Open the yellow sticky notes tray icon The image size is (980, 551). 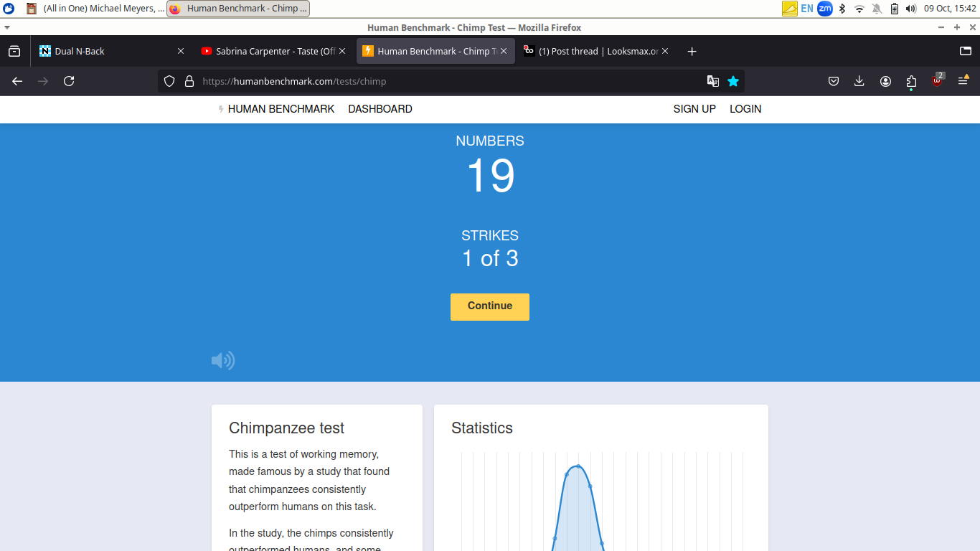tap(790, 9)
